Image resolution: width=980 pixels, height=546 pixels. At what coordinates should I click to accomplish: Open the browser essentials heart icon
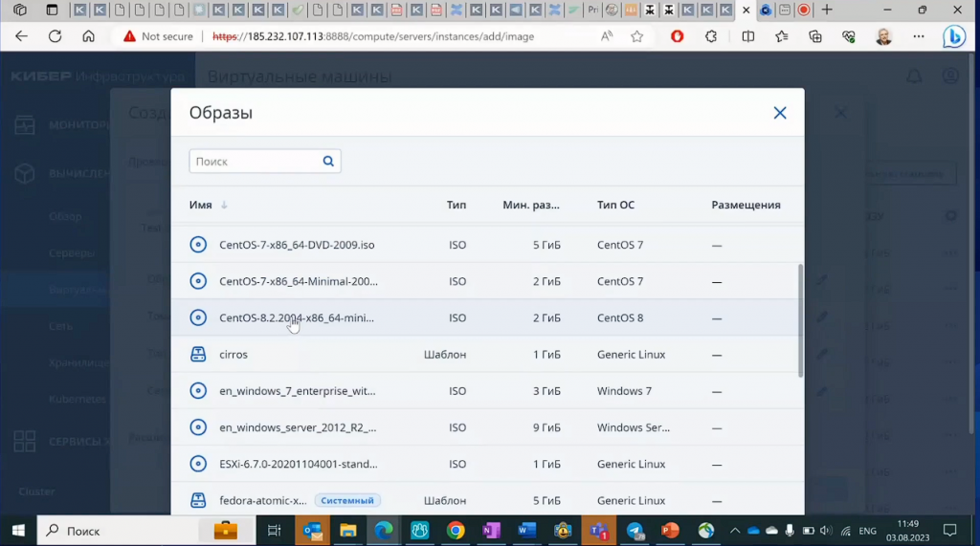point(849,36)
